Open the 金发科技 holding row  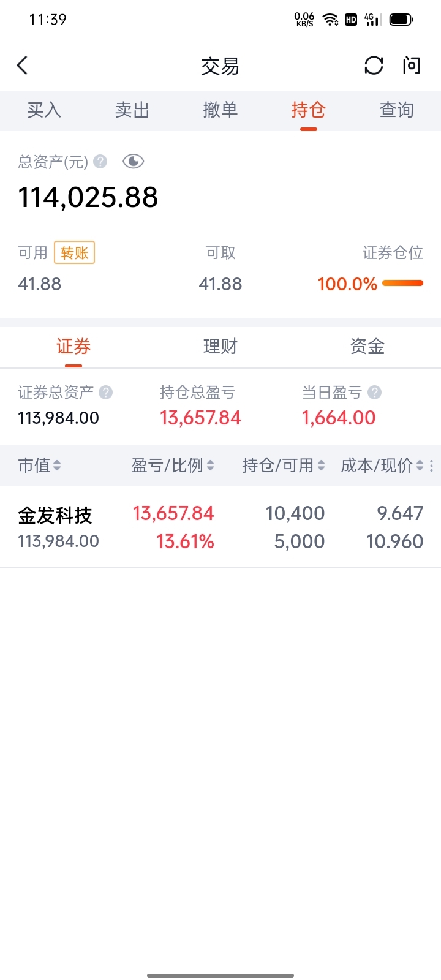[x=221, y=527]
